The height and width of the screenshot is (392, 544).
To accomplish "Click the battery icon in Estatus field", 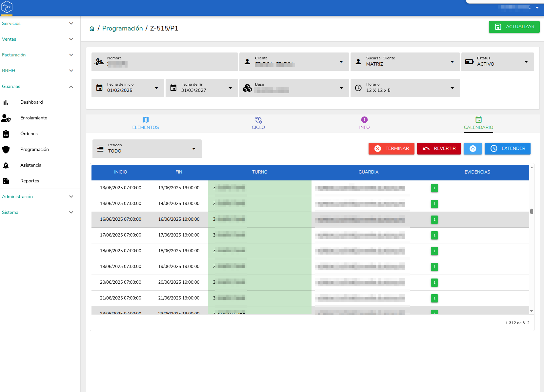I will tap(469, 62).
